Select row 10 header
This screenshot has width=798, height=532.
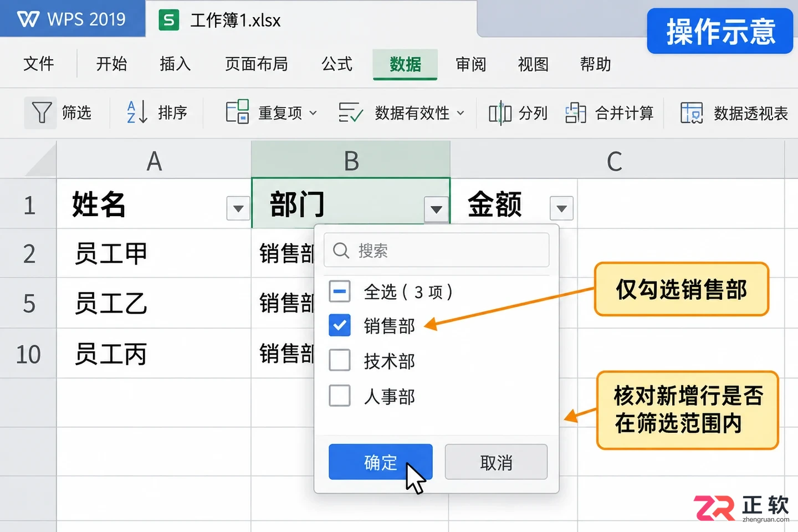[x=28, y=354]
